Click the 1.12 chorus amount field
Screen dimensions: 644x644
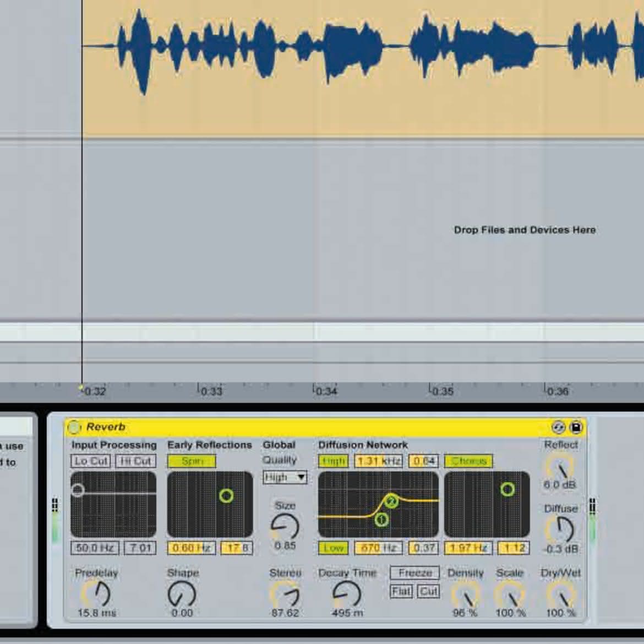(514, 548)
